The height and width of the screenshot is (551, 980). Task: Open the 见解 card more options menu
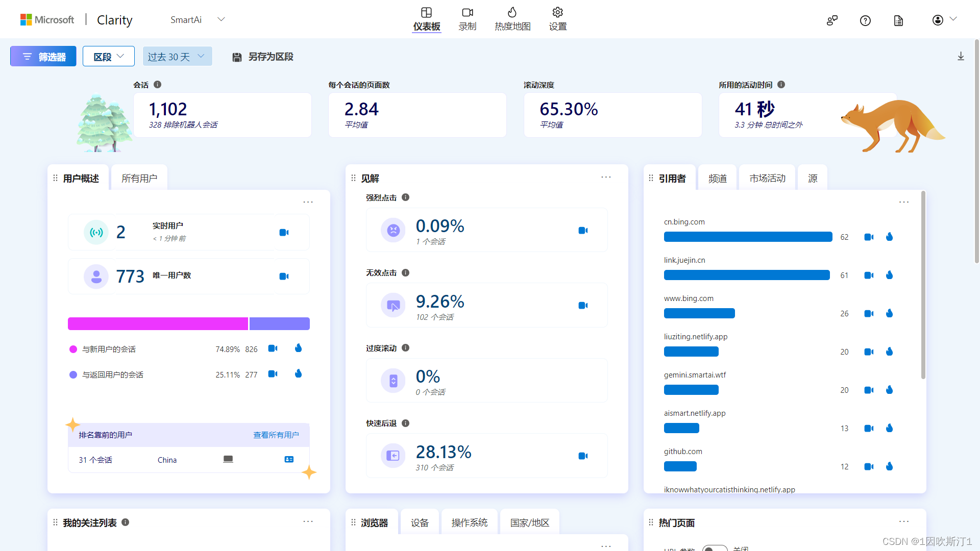(x=606, y=178)
